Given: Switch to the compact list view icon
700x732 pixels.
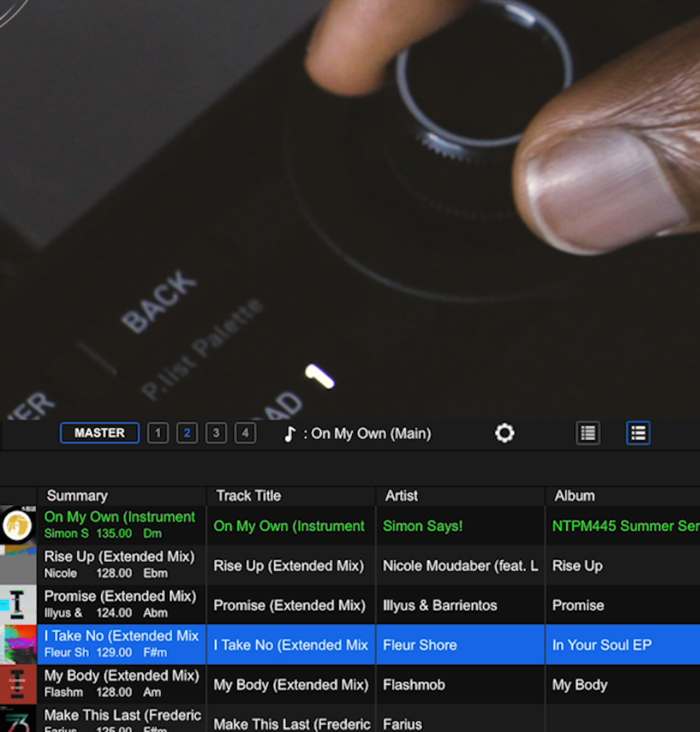Looking at the screenshot, I should coord(588,433).
